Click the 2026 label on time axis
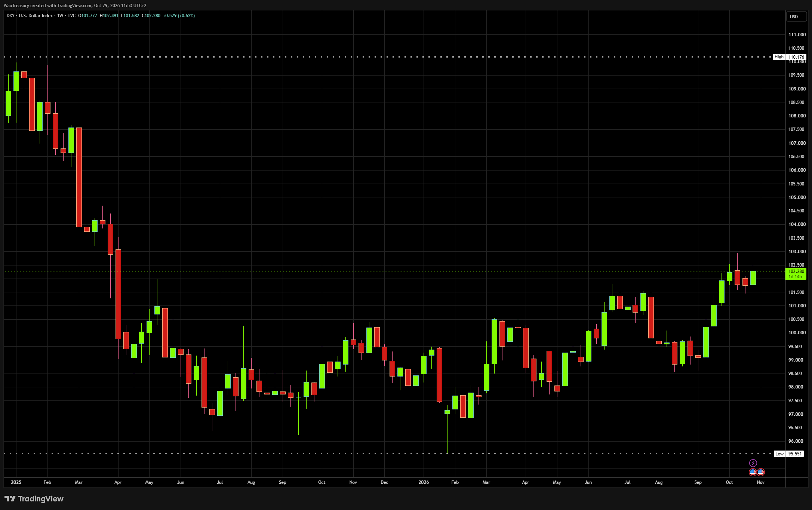 [x=424, y=482]
